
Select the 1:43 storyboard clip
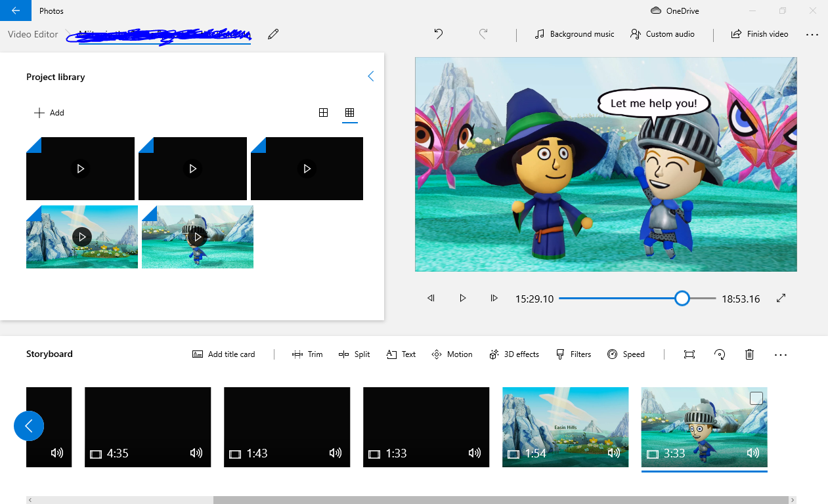(x=287, y=427)
